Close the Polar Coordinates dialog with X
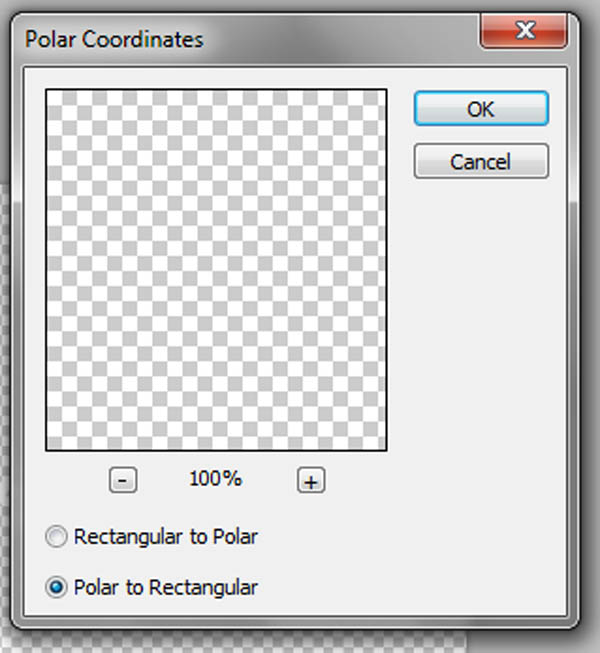Image resolution: width=600 pixels, height=653 pixels. click(523, 33)
